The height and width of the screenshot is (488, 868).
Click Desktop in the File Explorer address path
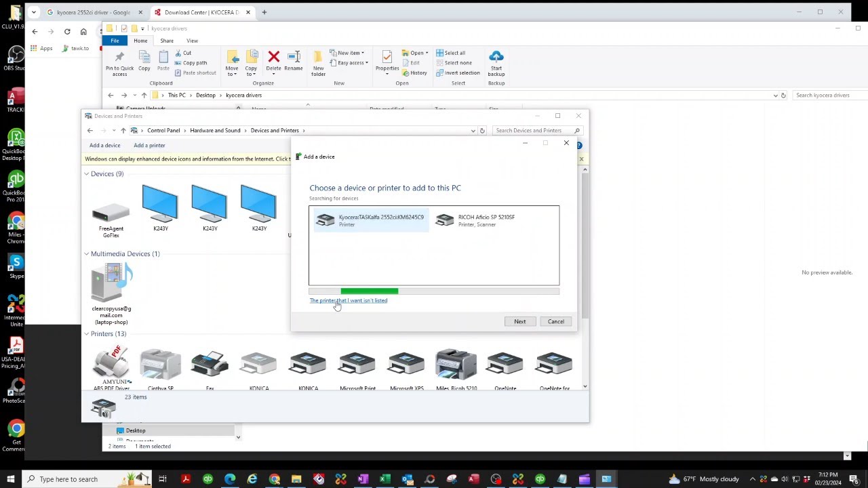pos(205,95)
